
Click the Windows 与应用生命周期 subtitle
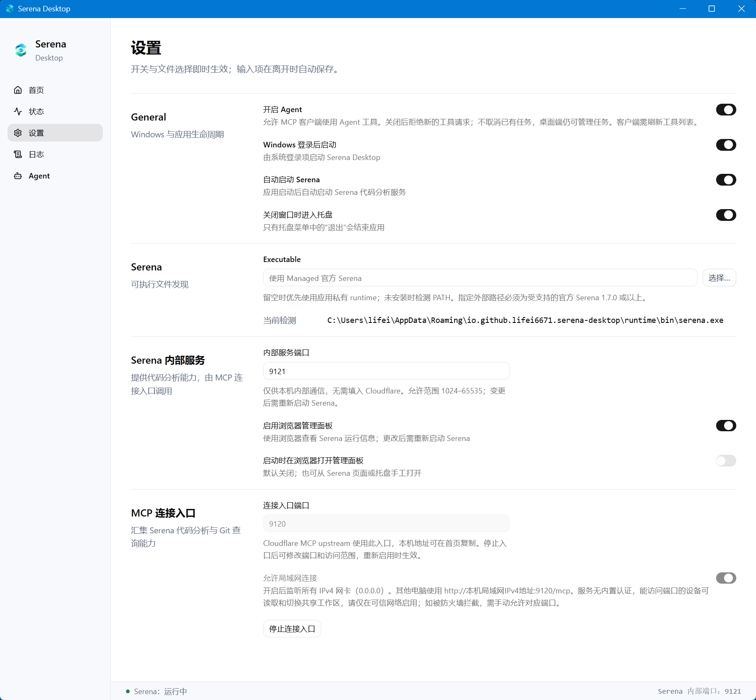tap(178, 134)
